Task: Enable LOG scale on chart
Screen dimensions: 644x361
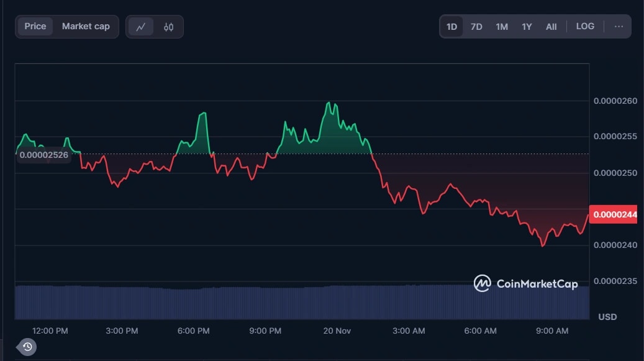Action: (x=585, y=26)
